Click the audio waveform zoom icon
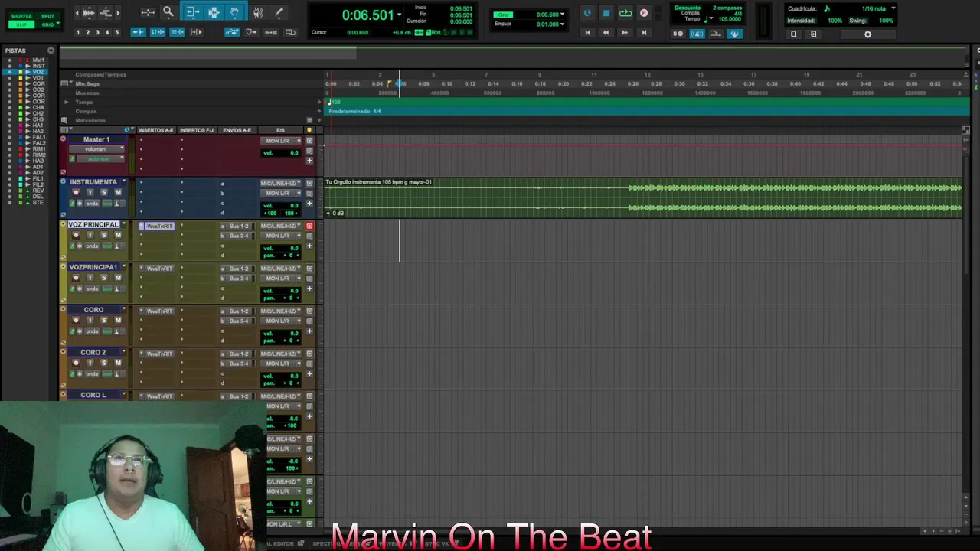This screenshot has height=551, width=980. (88, 12)
